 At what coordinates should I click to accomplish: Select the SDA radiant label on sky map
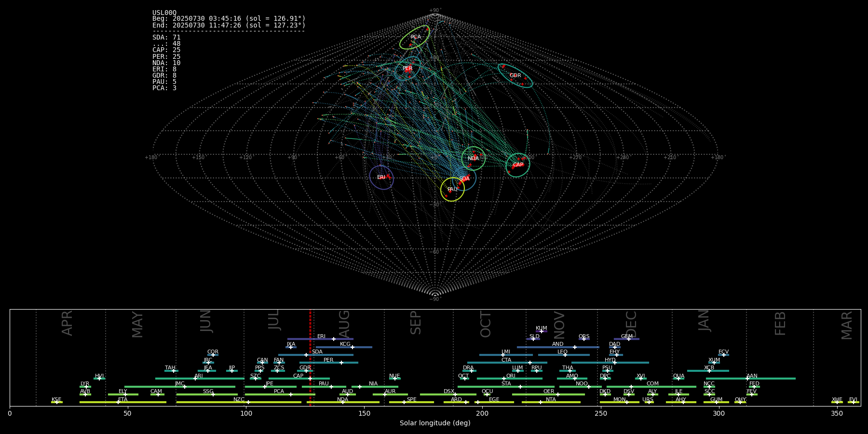click(464, 179)
